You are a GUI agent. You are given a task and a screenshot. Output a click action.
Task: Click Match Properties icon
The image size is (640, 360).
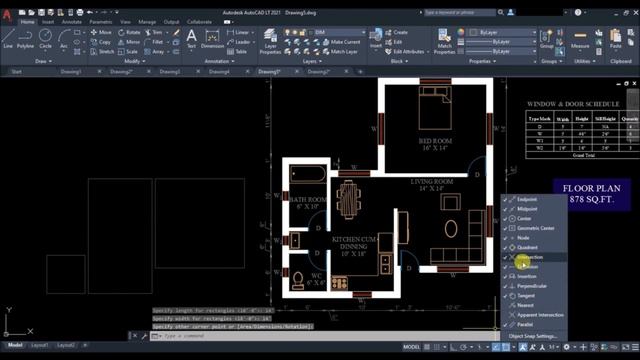[x=444, y=41]
